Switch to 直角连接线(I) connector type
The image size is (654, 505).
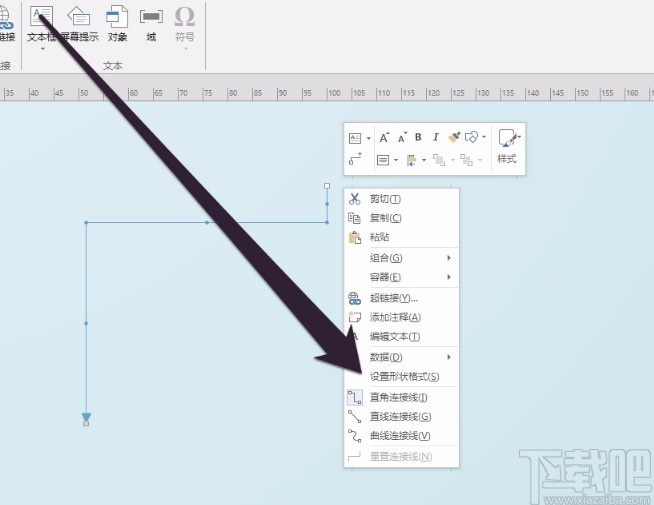point(401,397)
